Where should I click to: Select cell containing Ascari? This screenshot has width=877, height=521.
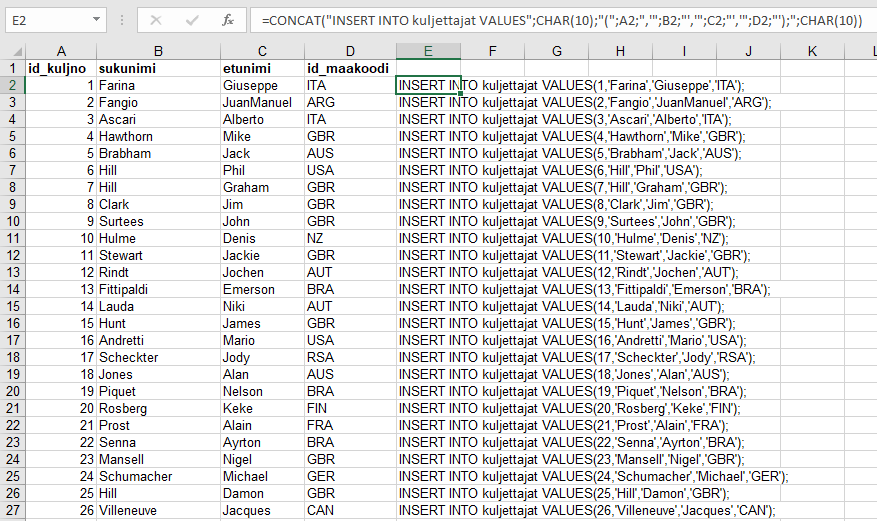[158, 120]
